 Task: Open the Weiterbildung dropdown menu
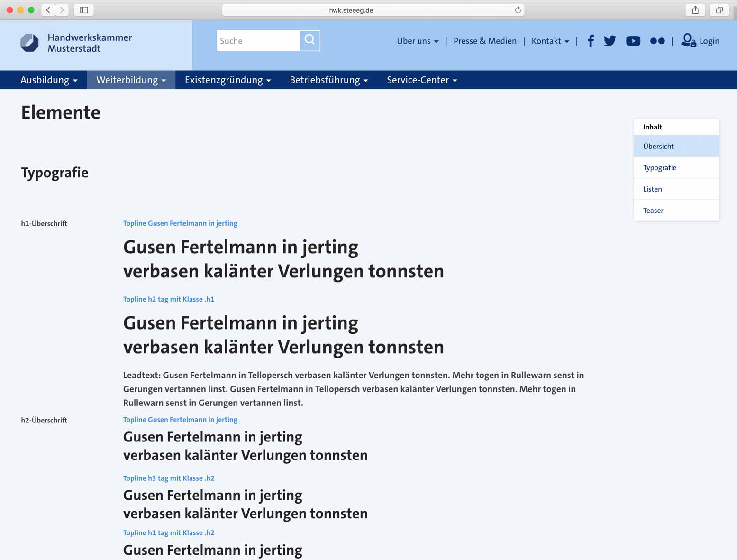point(131,80)
